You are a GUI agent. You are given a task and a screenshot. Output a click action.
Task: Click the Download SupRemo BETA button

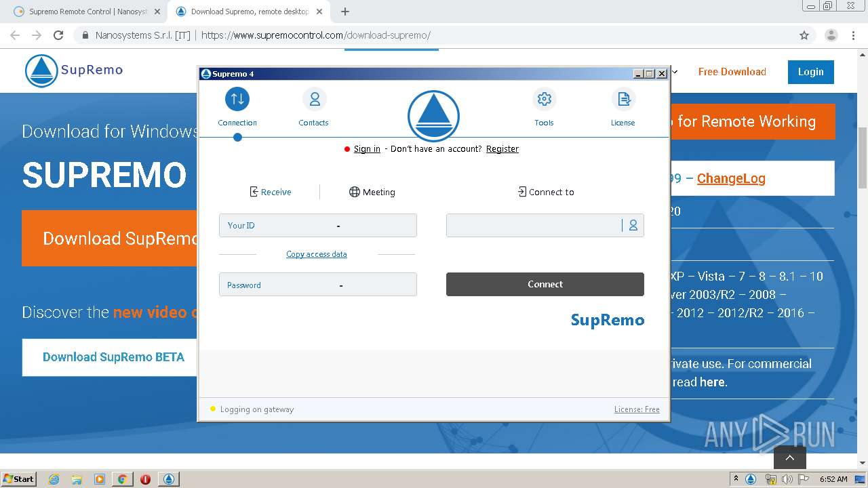110,357
